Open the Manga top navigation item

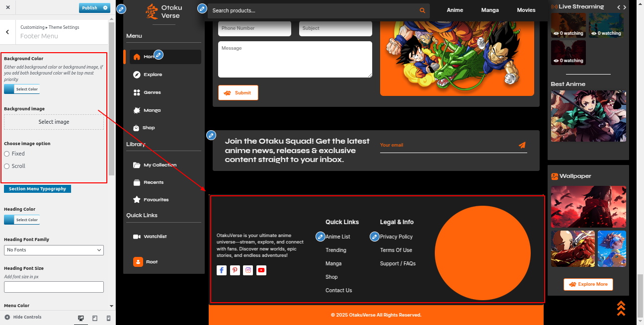(x=489, y=10)
